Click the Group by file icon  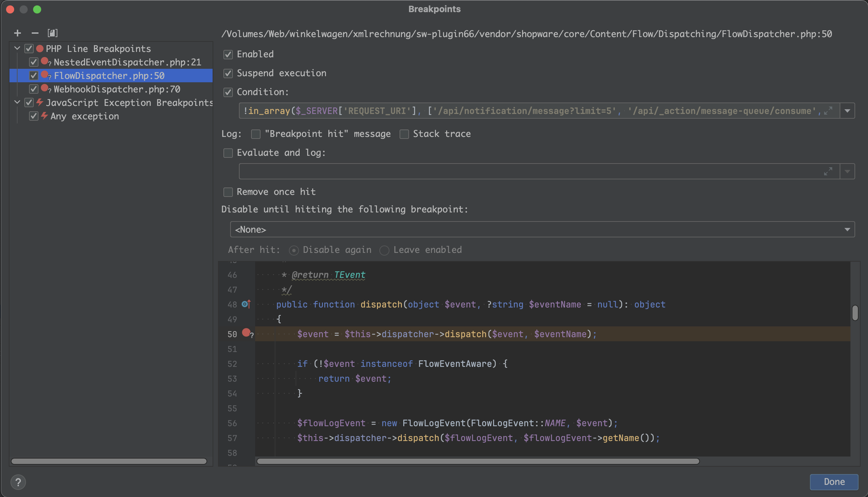[52, 33]
